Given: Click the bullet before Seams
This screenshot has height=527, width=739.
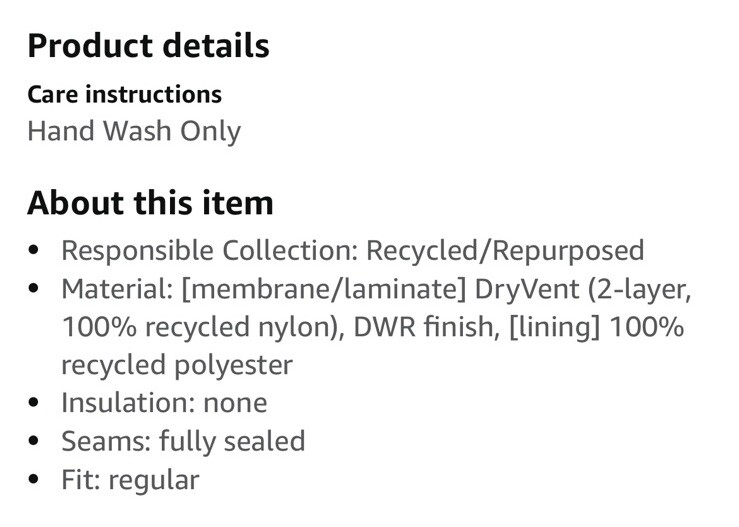Looking at the screenshot, I should 37,442.
